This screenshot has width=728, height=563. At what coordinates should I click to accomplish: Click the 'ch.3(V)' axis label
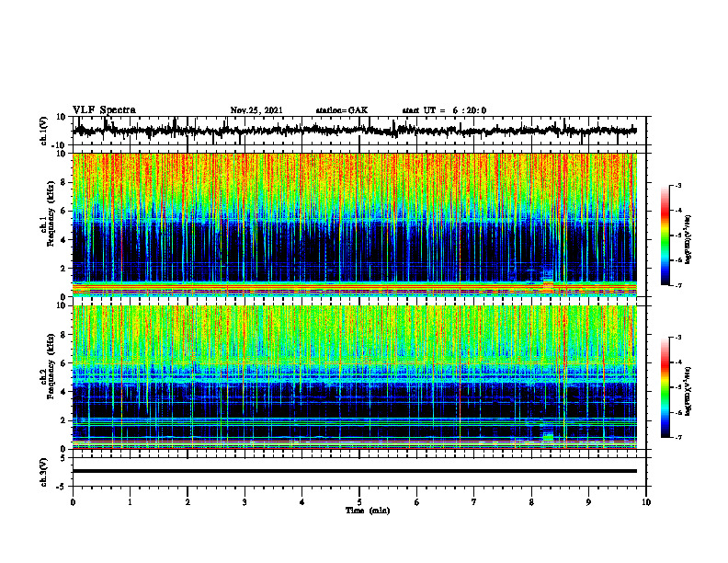(45, 472)
